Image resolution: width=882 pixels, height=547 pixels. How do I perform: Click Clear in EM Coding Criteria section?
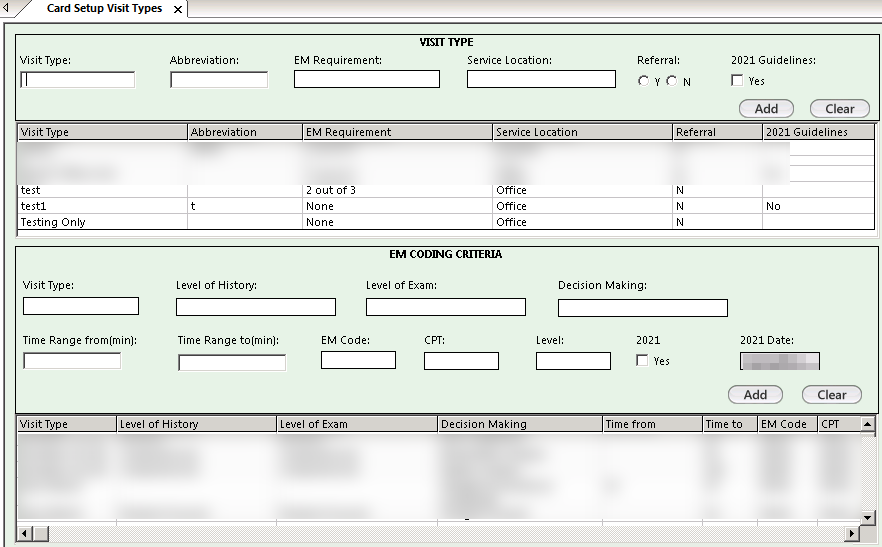pyautogui.click(x=832, y=394)
